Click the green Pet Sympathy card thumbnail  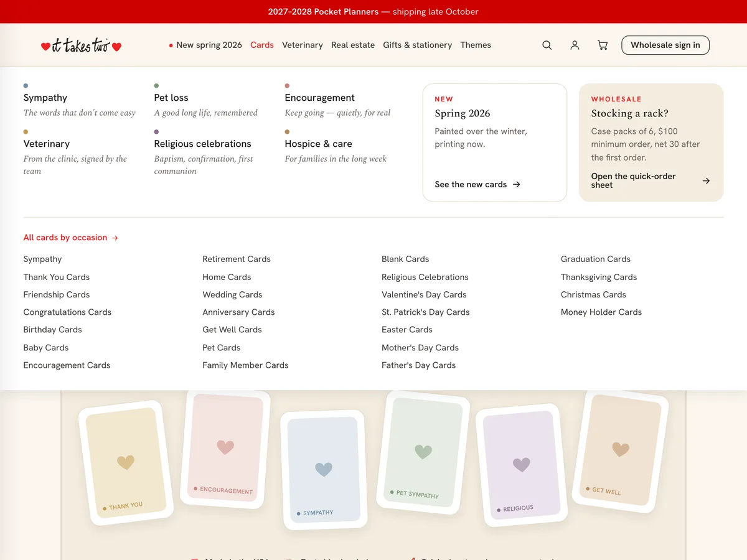pos(423,453)
